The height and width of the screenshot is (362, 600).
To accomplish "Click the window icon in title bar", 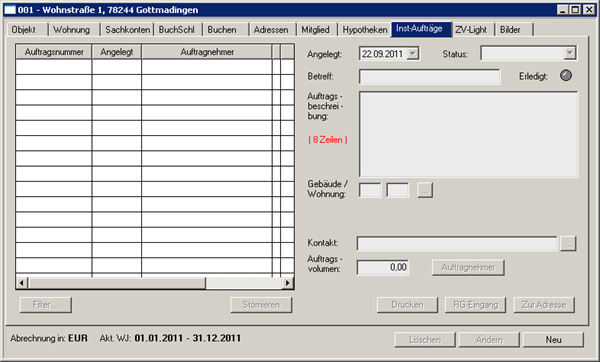I will pos(10,9).
